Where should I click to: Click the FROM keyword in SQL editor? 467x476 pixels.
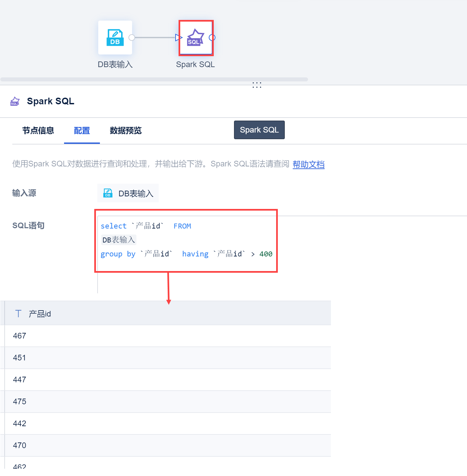point(182,226)
